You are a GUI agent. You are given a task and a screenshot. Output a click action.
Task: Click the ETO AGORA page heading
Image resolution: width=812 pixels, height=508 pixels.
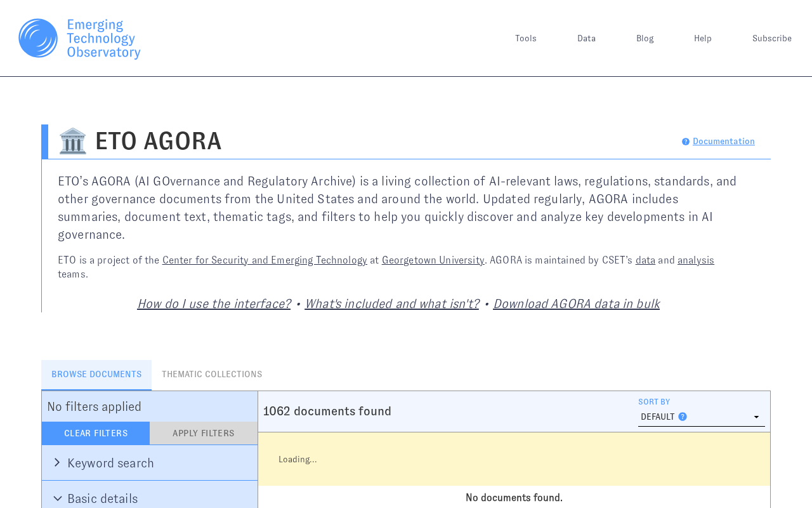(x=159, y=141)
